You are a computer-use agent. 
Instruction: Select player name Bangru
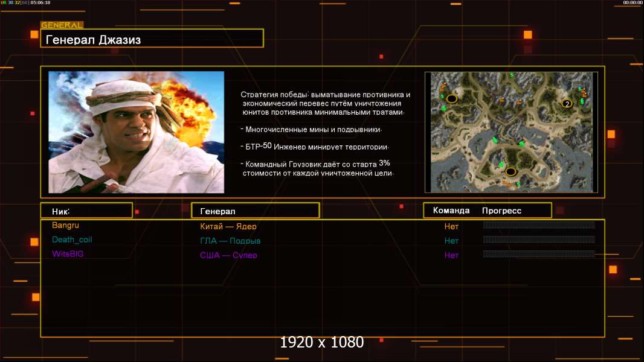pos(65,225)
